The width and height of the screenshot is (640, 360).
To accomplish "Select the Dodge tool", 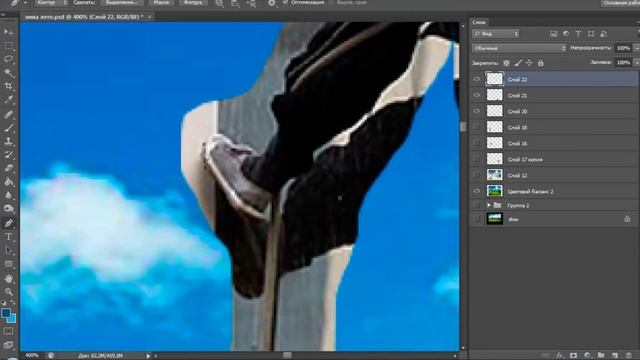I will (8, 209).
